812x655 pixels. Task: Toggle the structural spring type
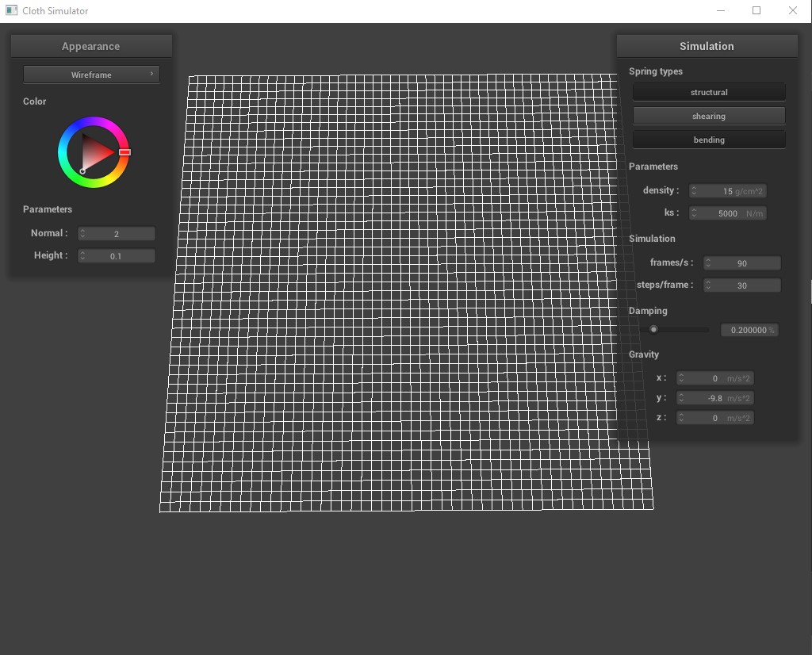click(x=708, y=93)
